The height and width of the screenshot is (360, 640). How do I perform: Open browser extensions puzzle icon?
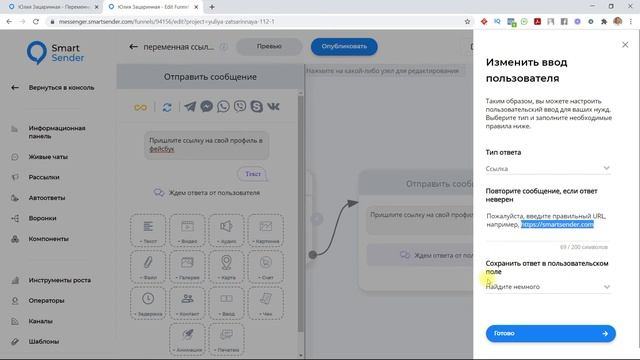(604, 22)
